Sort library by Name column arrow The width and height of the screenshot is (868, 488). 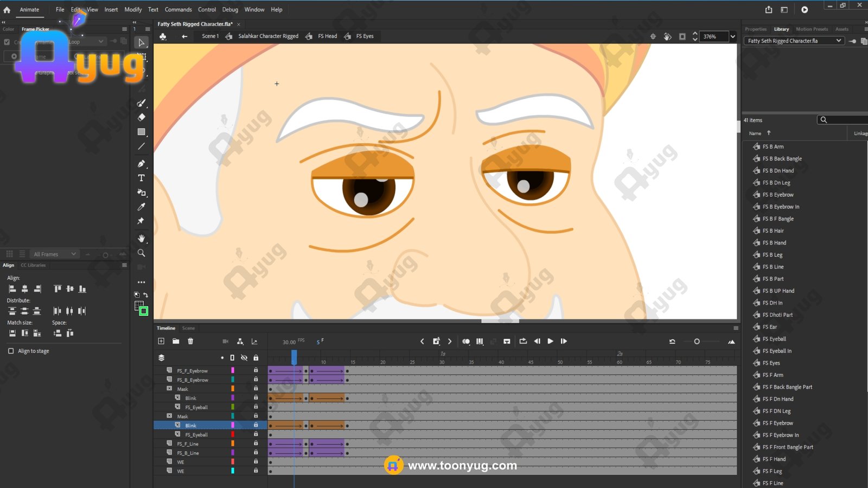click(x=769, y=133)
